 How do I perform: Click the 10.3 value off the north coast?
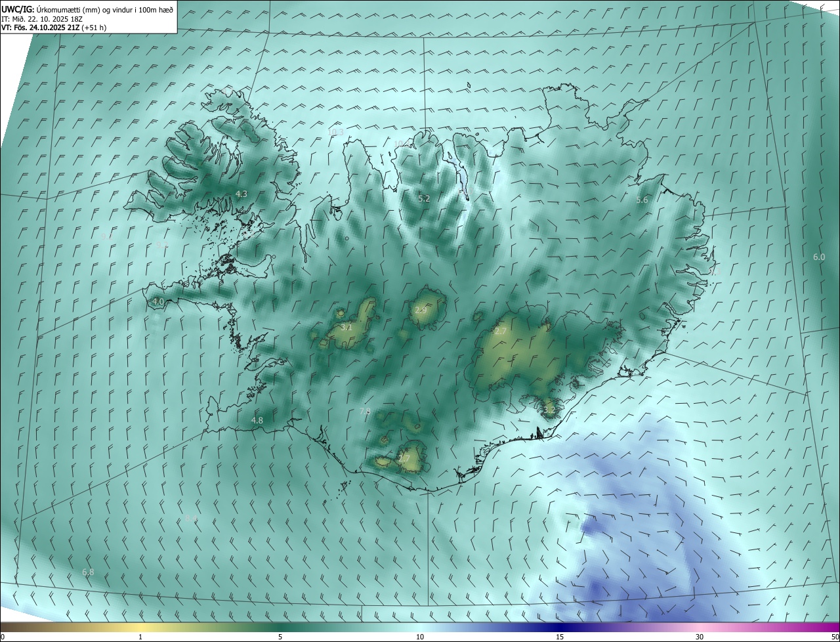coord(335,133)
